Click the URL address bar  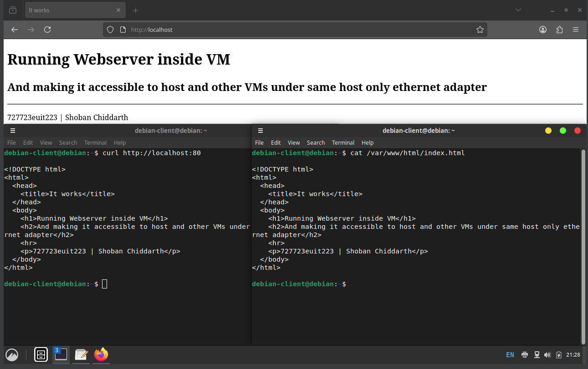pos(296,30)
